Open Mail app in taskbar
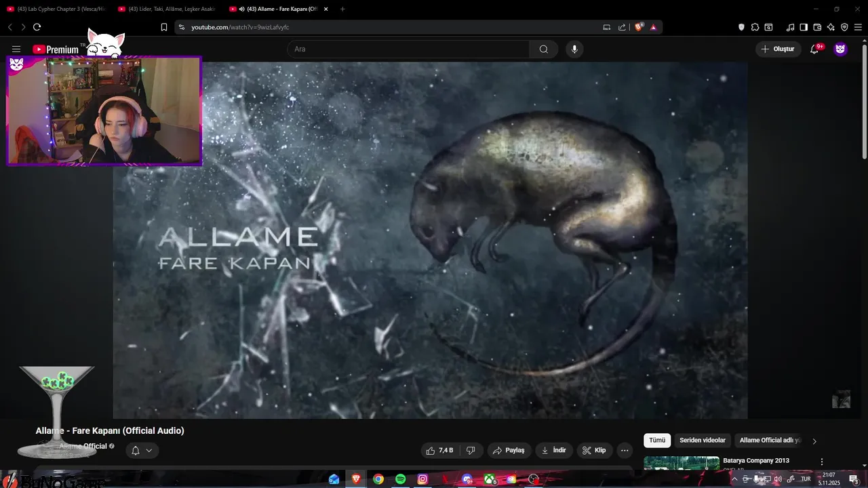The image size is (868, 488). tap(334, 479)
